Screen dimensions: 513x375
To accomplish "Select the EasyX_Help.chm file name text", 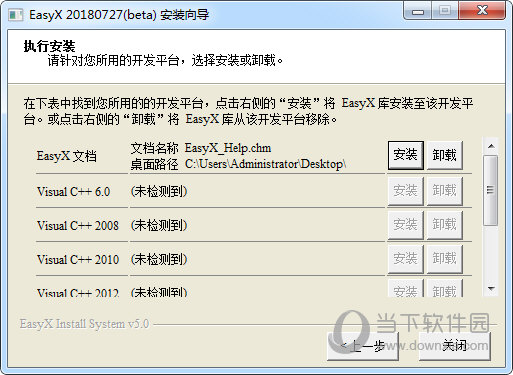I will tap(228, 148).
